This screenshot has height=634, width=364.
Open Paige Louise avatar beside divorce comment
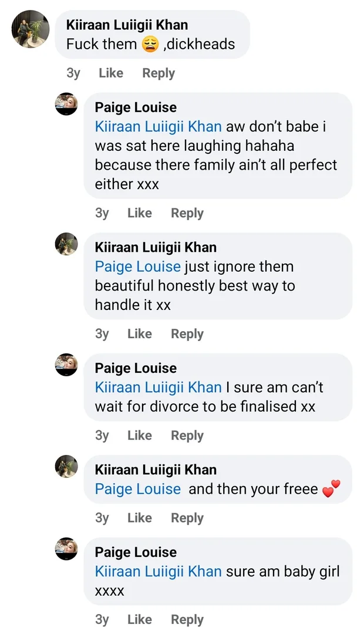(x=66, y=365)
